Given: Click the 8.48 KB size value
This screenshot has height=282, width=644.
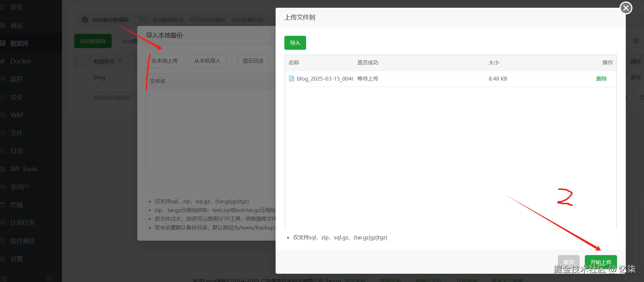Looking at the screenshot, I should tap(498, 78).
